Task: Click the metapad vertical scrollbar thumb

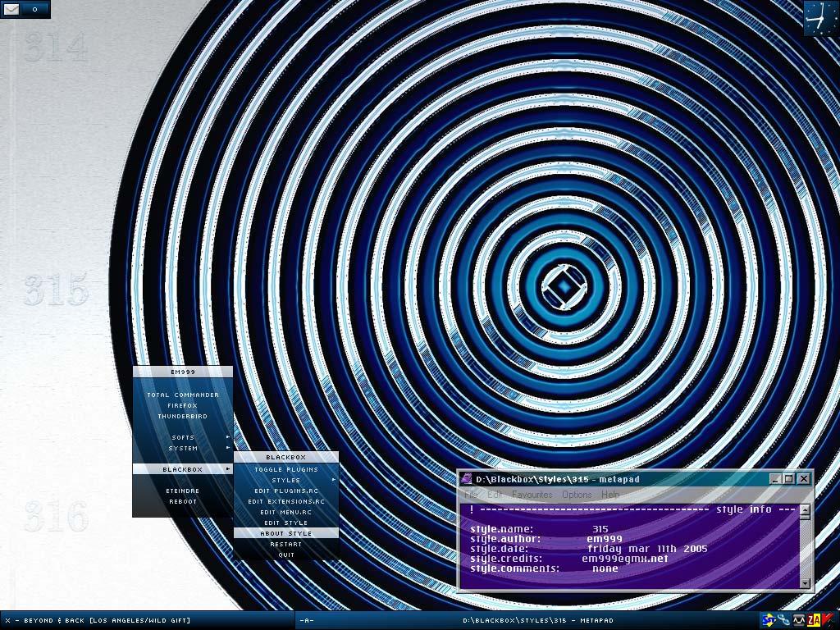Action: click(x=805, y=518)
